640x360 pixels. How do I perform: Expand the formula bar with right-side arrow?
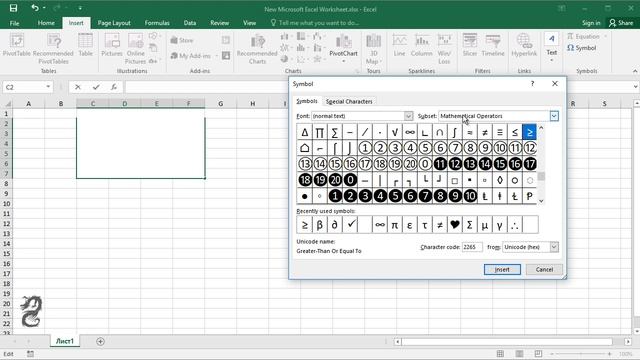tap(635, 87)
